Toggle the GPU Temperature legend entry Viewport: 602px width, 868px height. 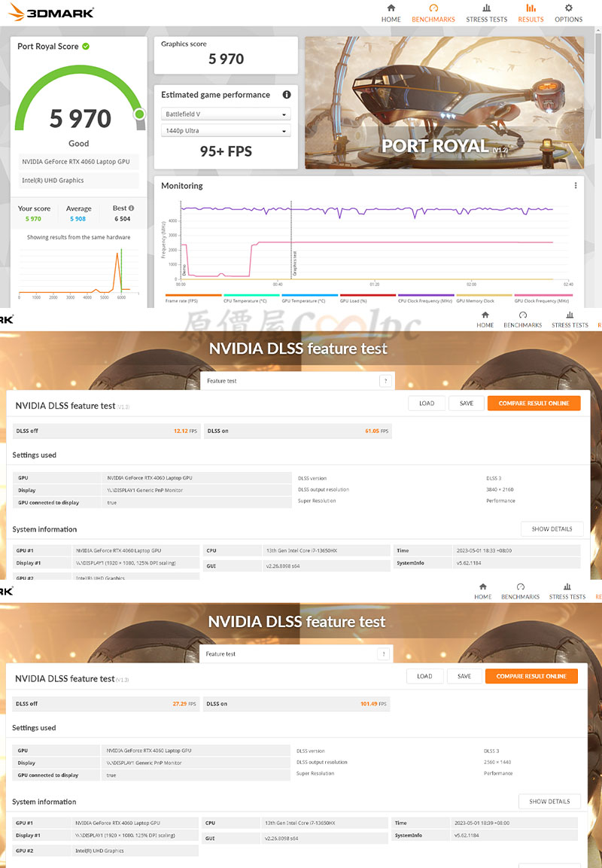309,298
